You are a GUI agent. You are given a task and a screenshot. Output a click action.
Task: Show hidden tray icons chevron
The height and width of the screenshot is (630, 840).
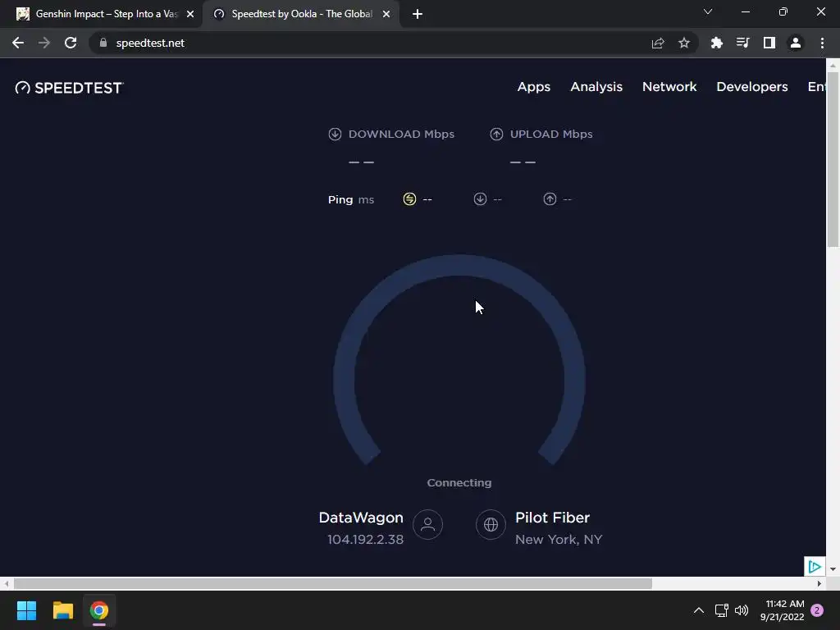(699, 610)
